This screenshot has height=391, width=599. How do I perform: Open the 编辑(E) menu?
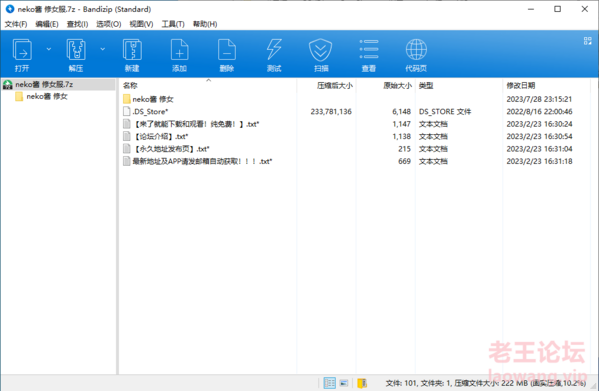tap(47, 24)
